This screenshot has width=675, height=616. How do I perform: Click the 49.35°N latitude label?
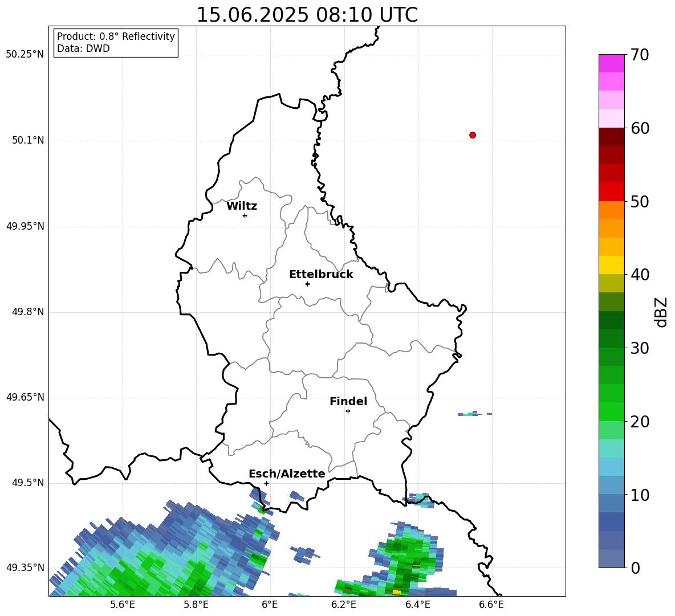[x=25, y=568]
